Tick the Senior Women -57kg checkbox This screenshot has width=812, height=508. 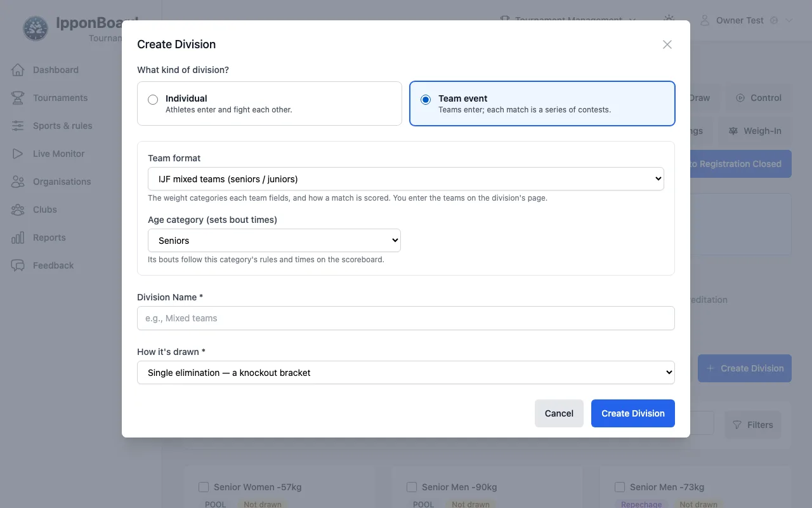click(204, 487)
